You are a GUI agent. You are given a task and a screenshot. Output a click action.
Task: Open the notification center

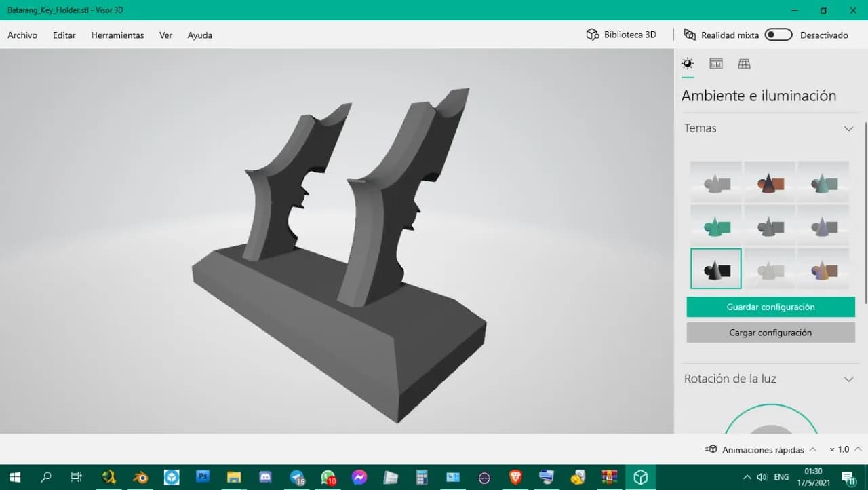pos(848,477)
